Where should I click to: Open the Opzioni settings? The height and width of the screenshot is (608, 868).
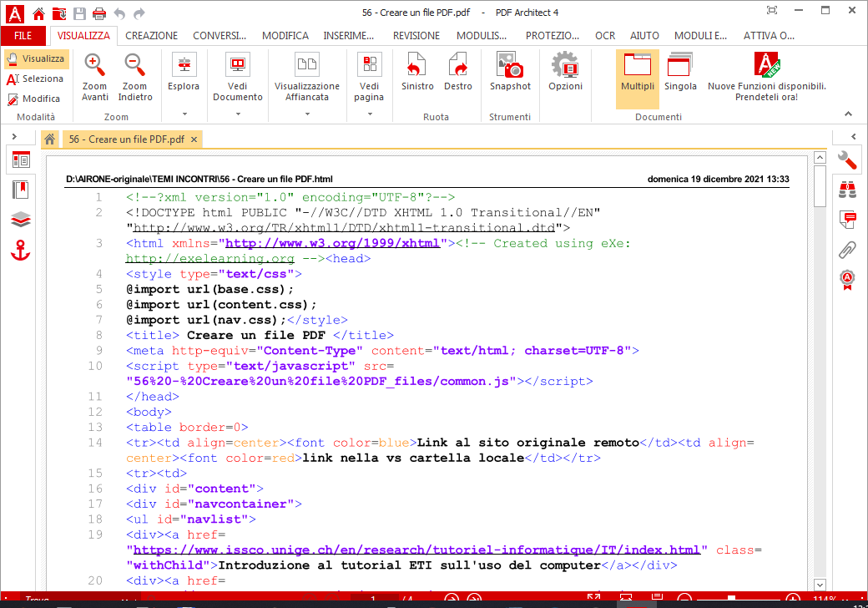coord(565,72)
